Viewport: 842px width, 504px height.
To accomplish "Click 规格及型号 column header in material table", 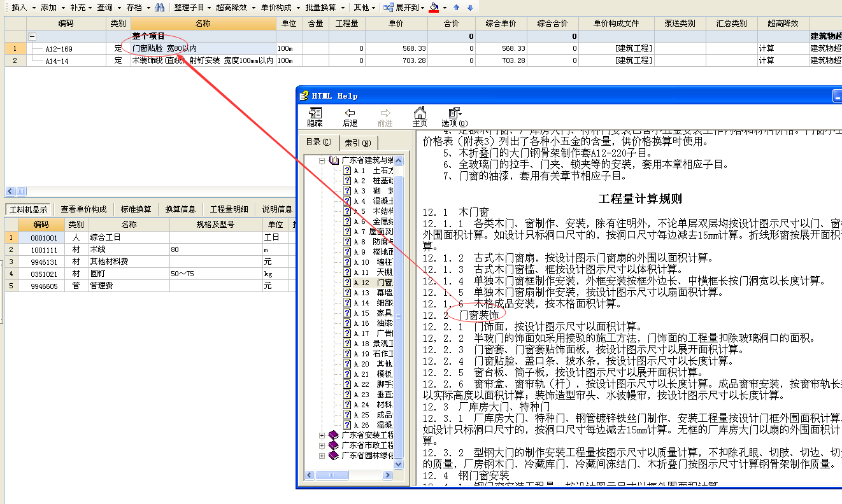I will click(x=215, y=225).
